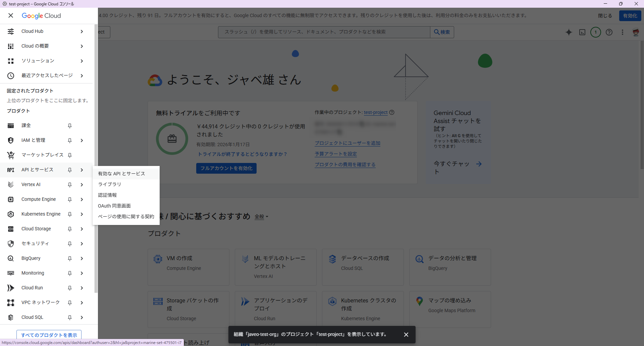Close the navigation menu with X icon

(x=11, y=15)
